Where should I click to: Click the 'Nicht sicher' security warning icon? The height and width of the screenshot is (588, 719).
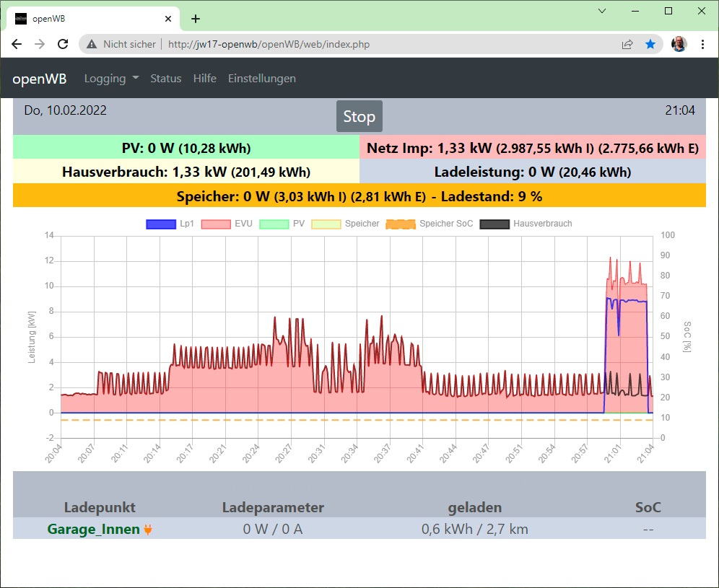[x=92, y=44]
